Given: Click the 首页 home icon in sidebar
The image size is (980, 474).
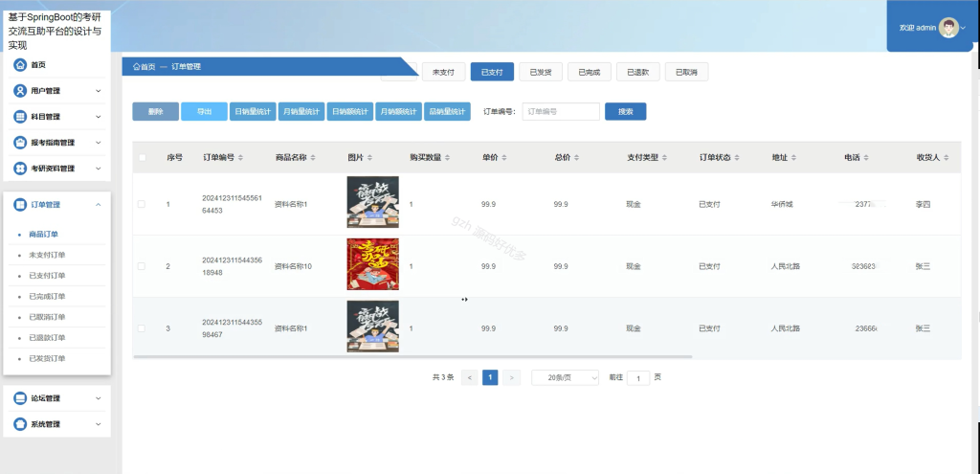Looking at the screenshot, I should click(x=20, y=64).
